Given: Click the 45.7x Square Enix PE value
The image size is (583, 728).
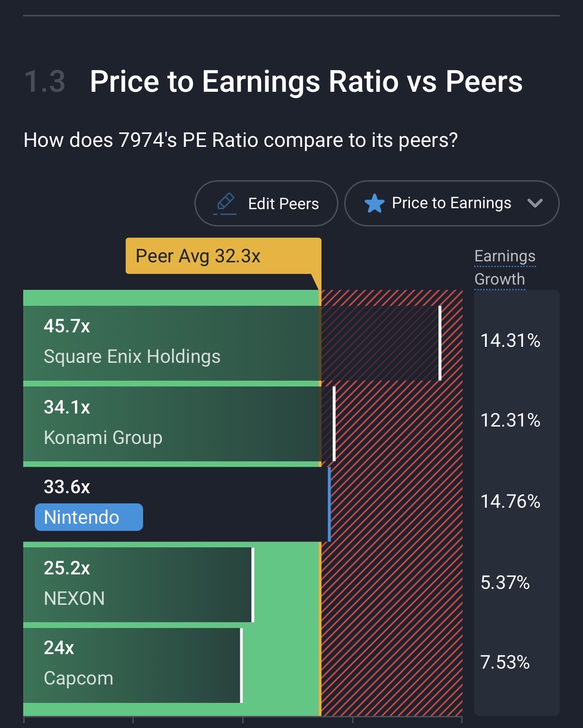Looking at the screenshot, I should [x=67, y=326].
